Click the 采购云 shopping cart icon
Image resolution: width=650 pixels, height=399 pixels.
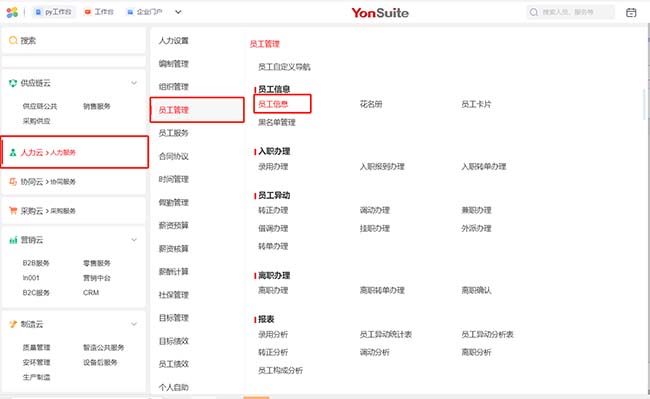pyautogui.click(x=13, y=210)
